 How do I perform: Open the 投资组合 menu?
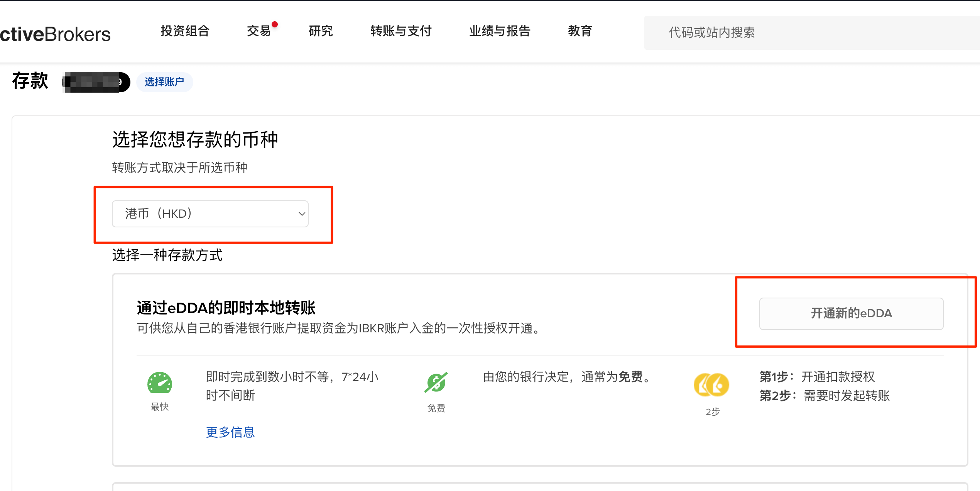(185, 31)
